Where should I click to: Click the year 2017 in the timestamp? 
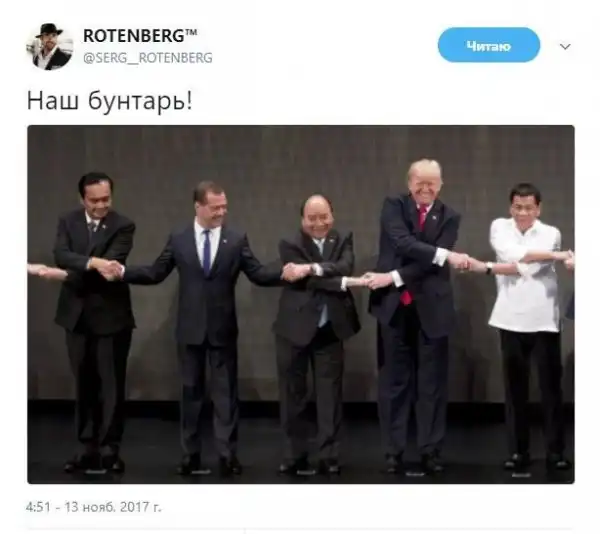coord(134,507)
